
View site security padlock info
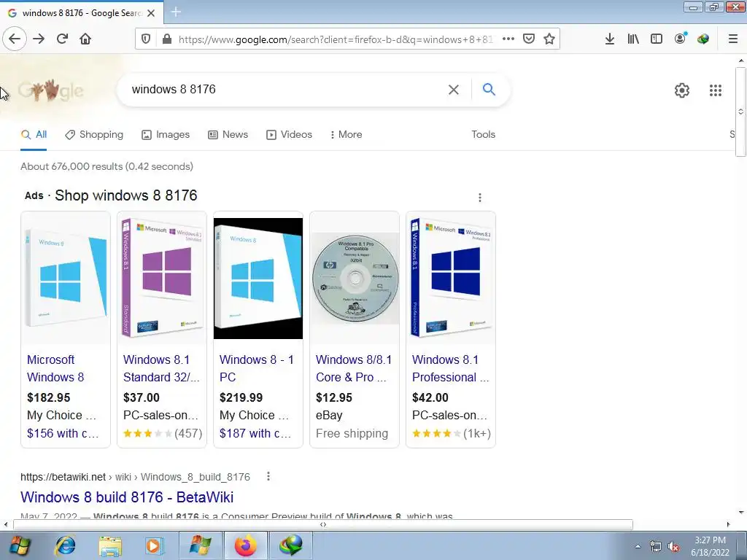coord(167,39)
